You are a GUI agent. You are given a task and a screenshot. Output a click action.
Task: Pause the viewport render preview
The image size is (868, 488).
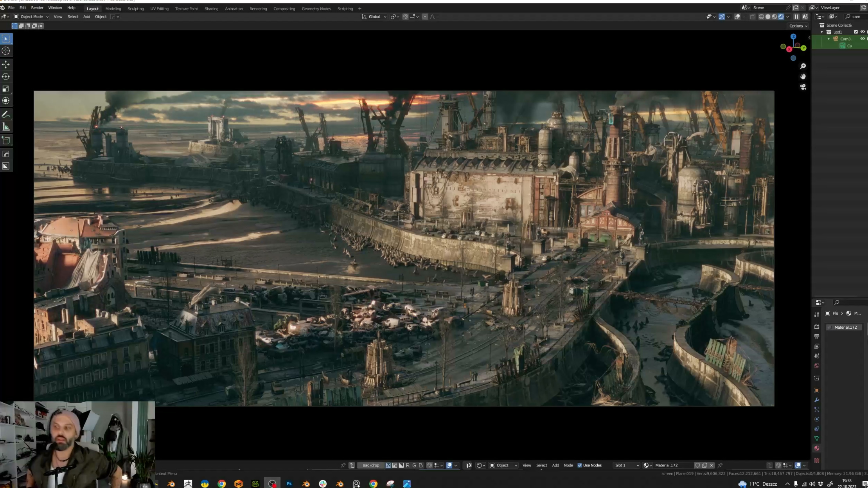[x=796, y=17]
